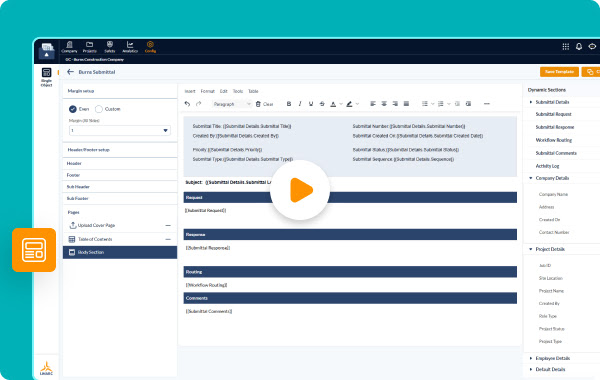Viewport: 600px width, 380px height.
Task: Align text right
Action: 395,104
